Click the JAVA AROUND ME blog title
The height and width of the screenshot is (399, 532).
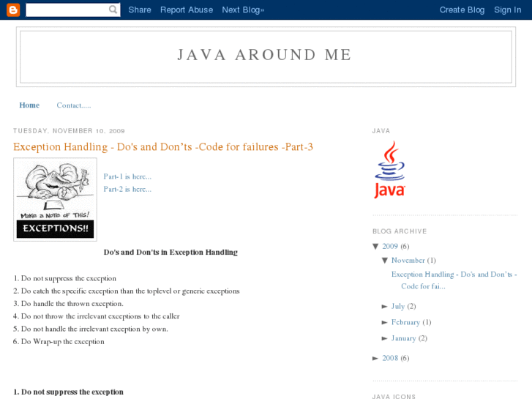coord(265,55)
